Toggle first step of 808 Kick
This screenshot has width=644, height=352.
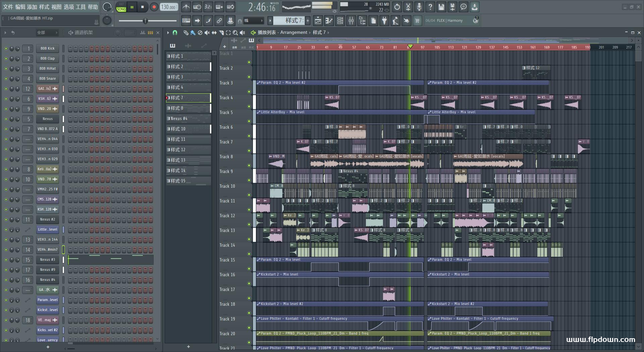pos(70,49)
